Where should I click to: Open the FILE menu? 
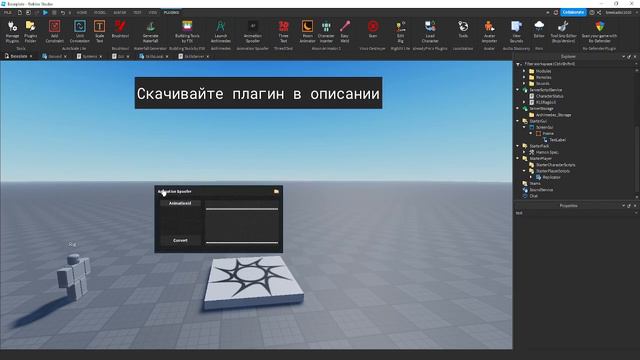point(7,13)
